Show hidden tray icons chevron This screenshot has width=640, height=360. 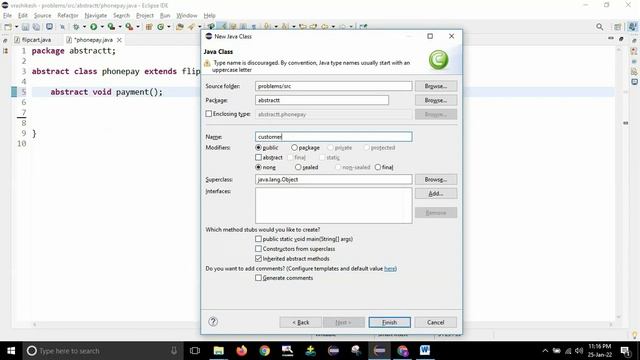pos(545,351)
